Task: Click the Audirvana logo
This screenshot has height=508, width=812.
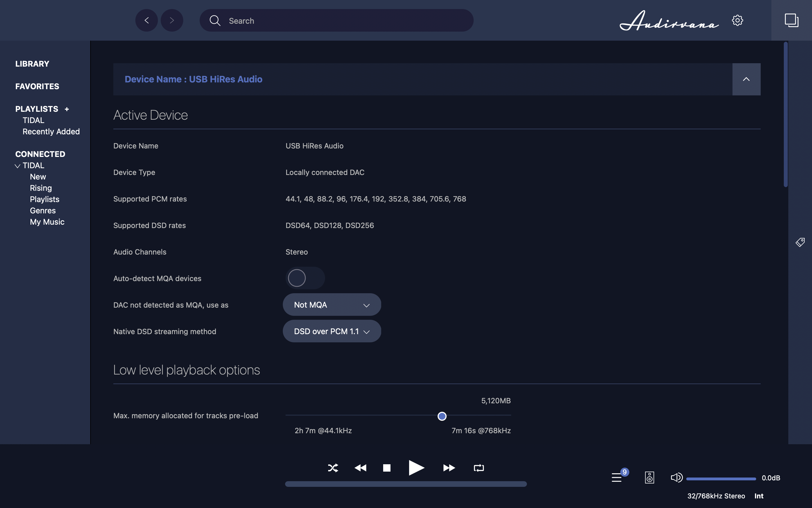Action: [668, 21]
